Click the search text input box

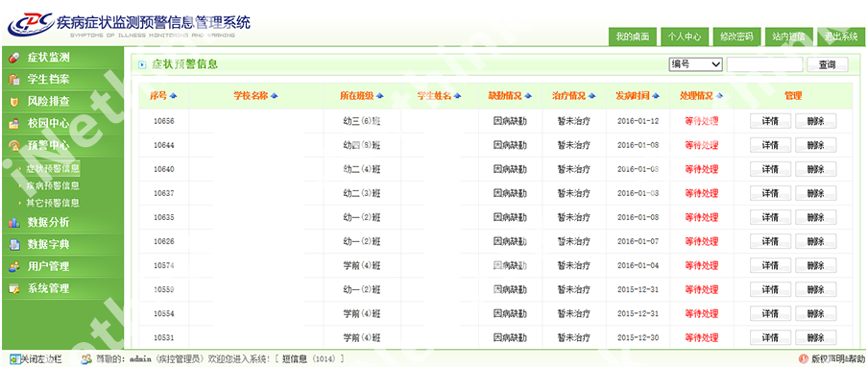point(764,64)
